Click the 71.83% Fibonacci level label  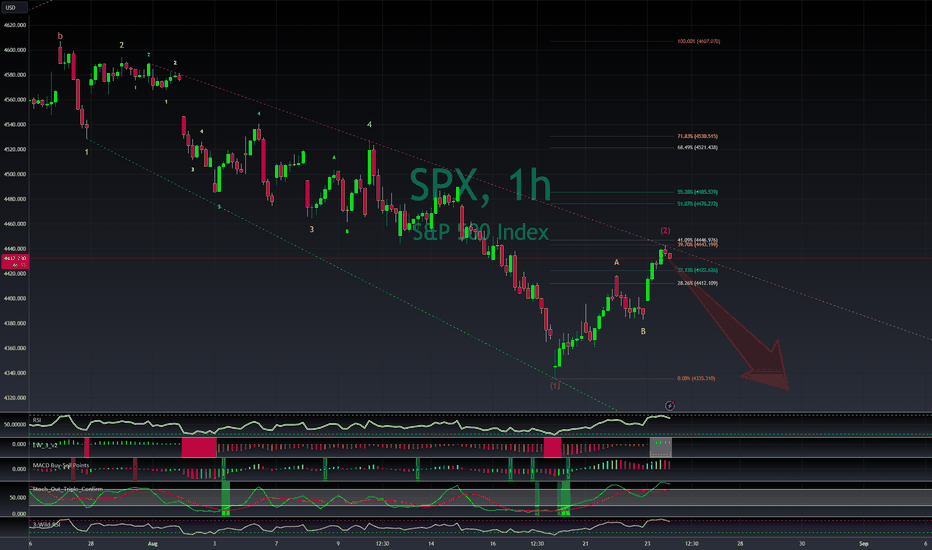697,136
